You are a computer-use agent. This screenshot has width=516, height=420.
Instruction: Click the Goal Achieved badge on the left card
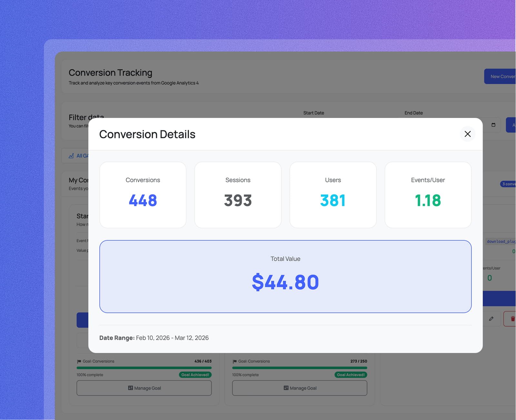pos(195,375)
